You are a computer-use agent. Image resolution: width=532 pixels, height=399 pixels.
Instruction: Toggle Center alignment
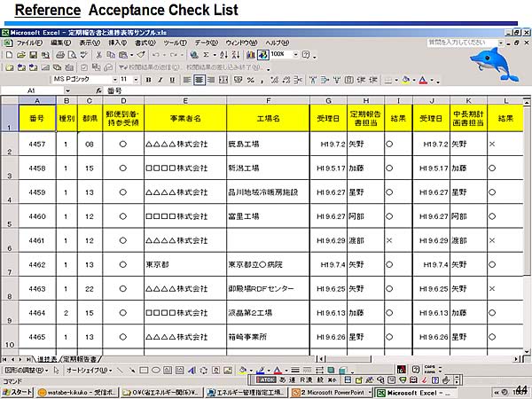tap(199, 80)
